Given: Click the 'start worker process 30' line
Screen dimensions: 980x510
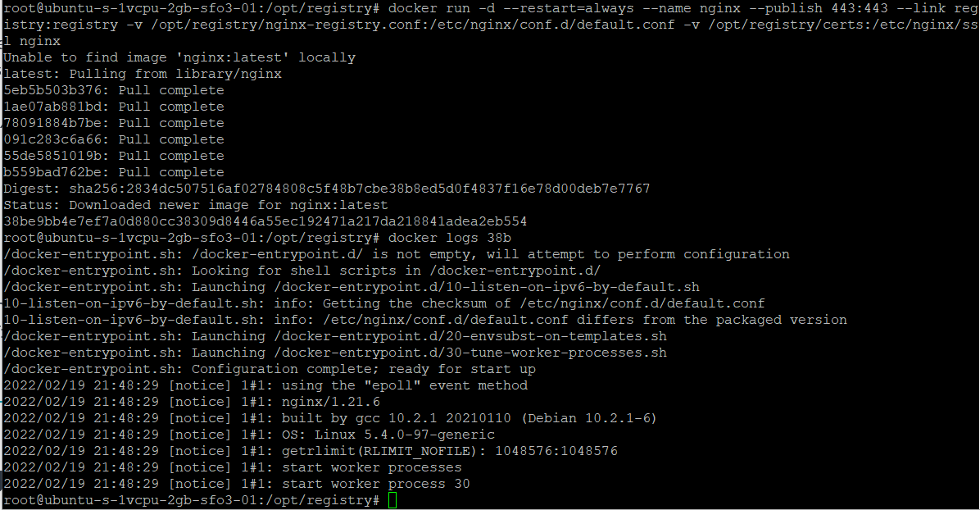Looking at the screenshot, I should pyautogui.click(x=236, y=484).
